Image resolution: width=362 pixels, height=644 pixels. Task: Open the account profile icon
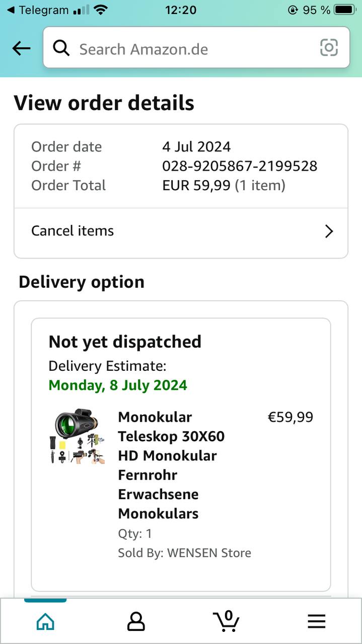(136, 622)
